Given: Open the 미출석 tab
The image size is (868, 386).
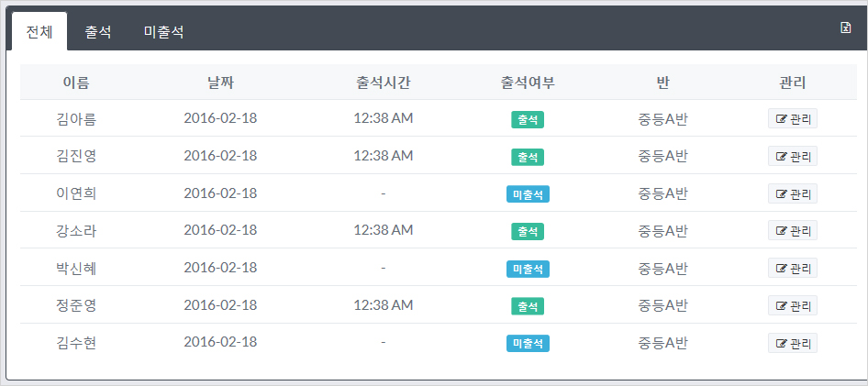Looking at the screenshot, I should point(164,32).
